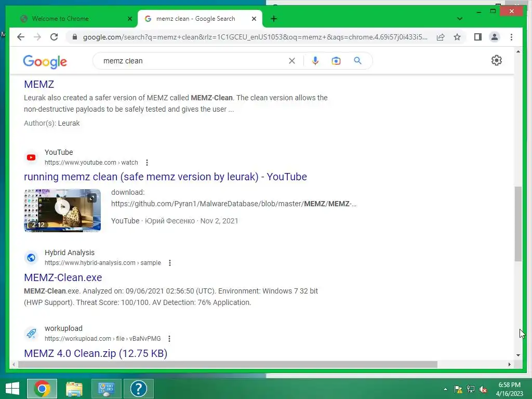Switch to Welcome to Chrome tab
Screen dimensions: 532x399
[x=73, y=19]
